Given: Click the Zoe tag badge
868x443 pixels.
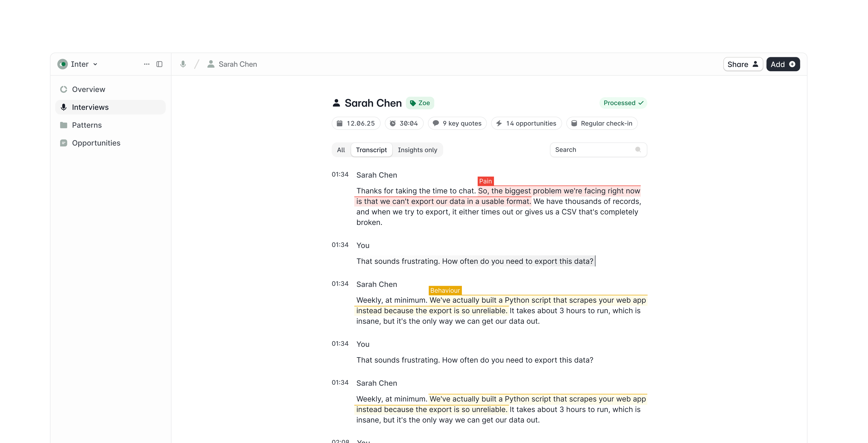Looking at the screenshot, I should pyautogui.click(x=420, y=103).
